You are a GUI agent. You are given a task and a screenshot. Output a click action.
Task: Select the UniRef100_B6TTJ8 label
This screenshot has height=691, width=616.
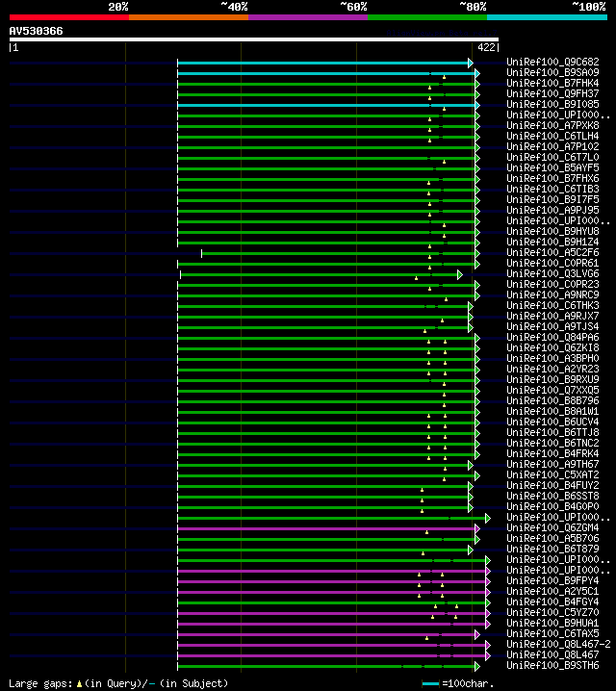552,432
